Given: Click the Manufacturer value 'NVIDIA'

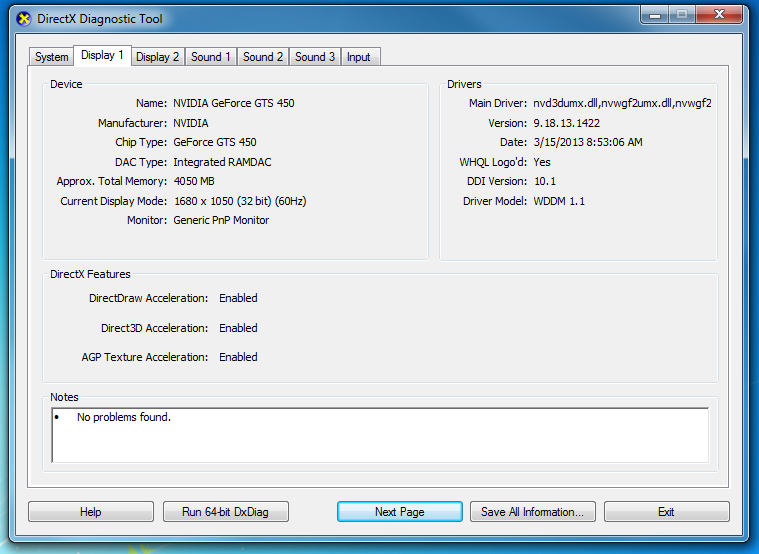Looking at the screenshot, I should (191, 123).
